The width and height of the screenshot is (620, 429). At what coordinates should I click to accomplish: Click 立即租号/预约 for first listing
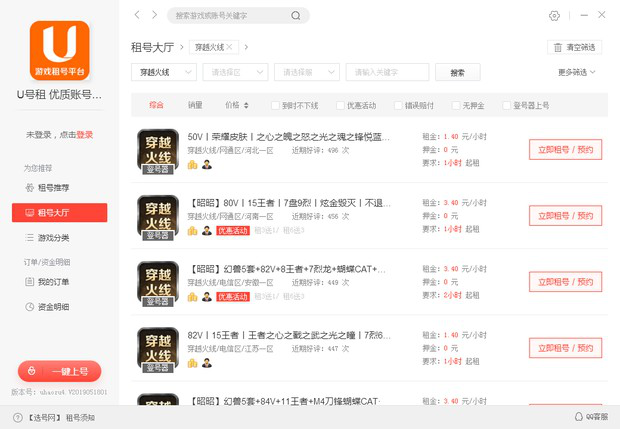point(565,149)
